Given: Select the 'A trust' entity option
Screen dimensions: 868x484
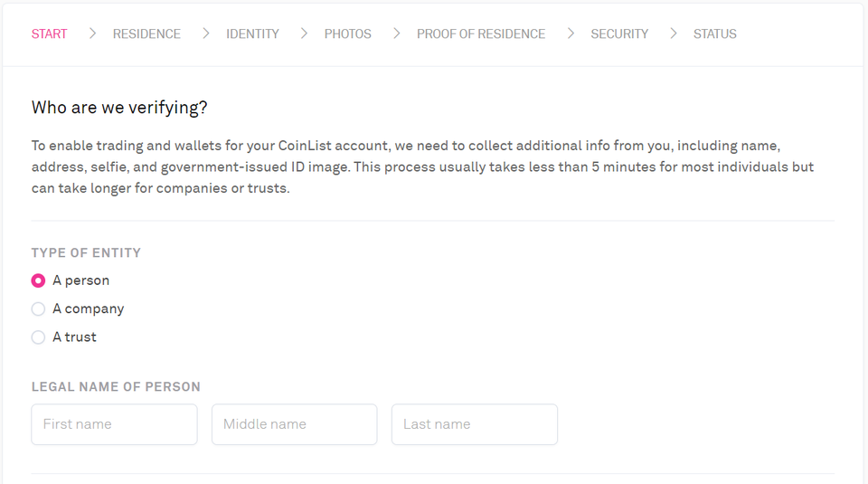Looking at the screenshot, I should [38, 337].
